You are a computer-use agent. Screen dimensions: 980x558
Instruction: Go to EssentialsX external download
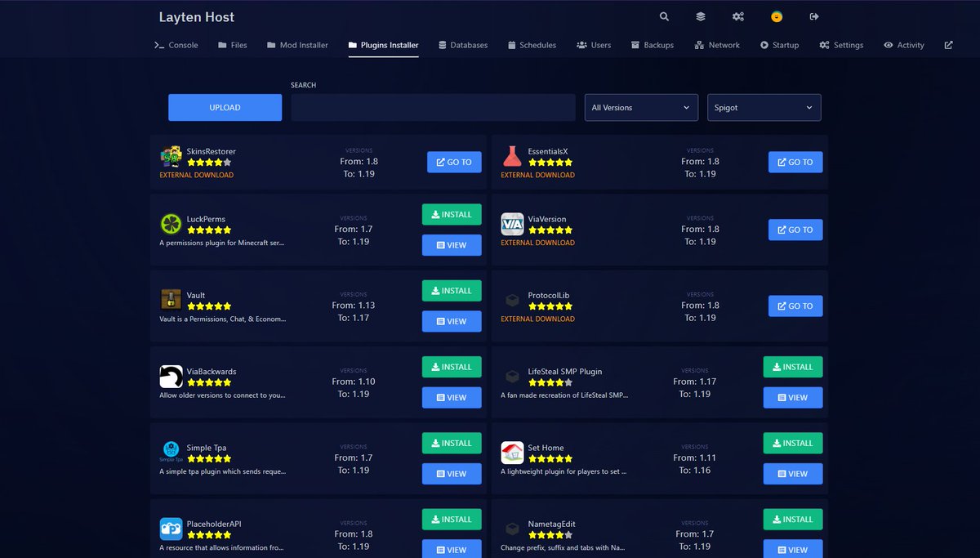coord(795,162)
